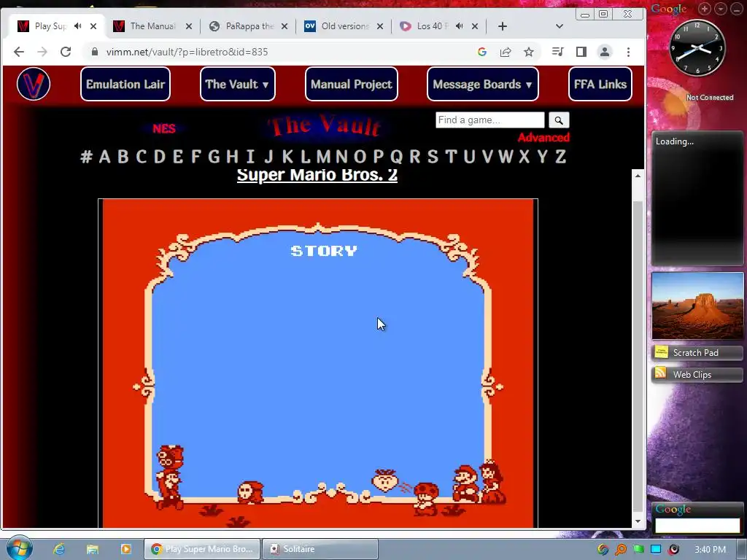Switch to Old versions tab
Viewport: 747px width, 560px height.
(344, 26)
